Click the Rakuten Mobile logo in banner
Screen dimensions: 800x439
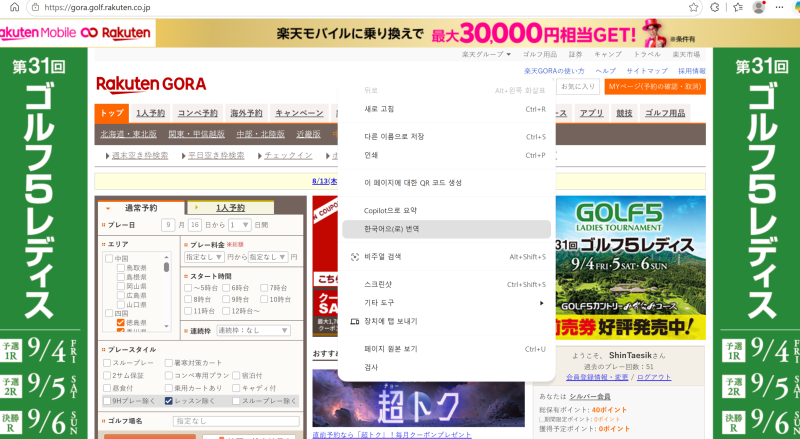tap(38, 33)
